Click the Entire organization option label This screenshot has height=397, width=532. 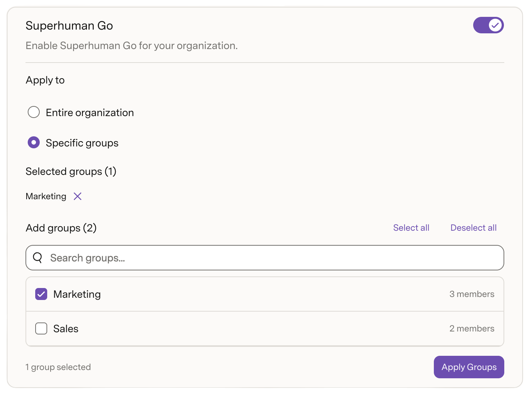tap(90, 113)
